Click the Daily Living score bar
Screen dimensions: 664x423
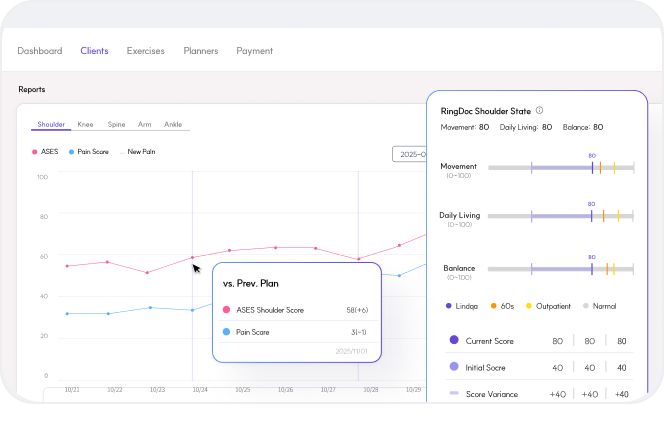pos(561,216)
